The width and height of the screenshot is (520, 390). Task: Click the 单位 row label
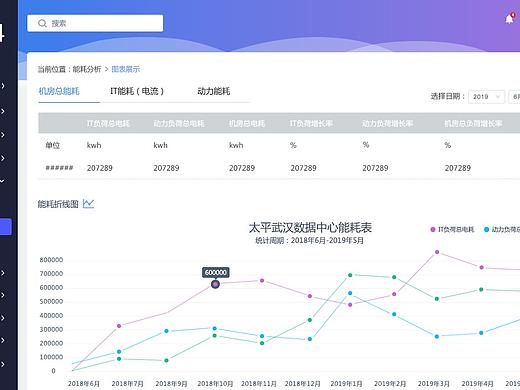[52, 145]
